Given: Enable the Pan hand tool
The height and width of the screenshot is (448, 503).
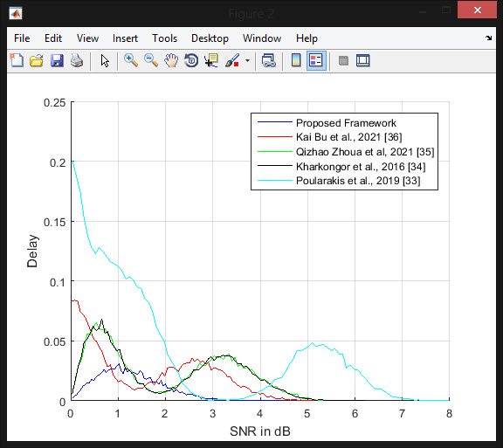Looking at the screenshot, I should point(171,60).
